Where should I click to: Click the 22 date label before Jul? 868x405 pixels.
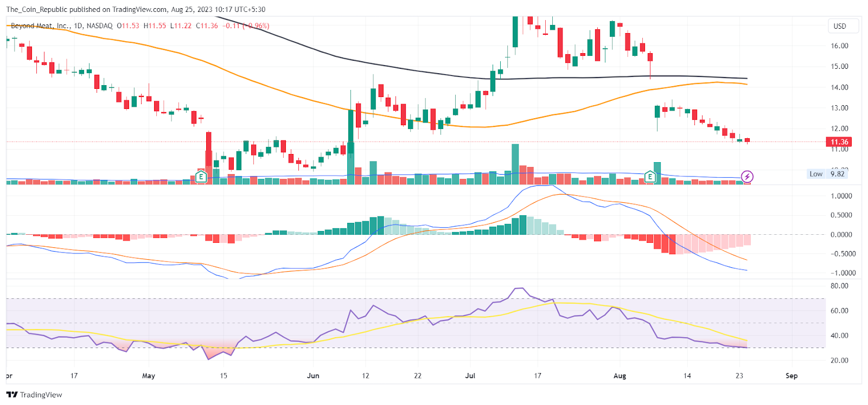[x=418, y=376]
